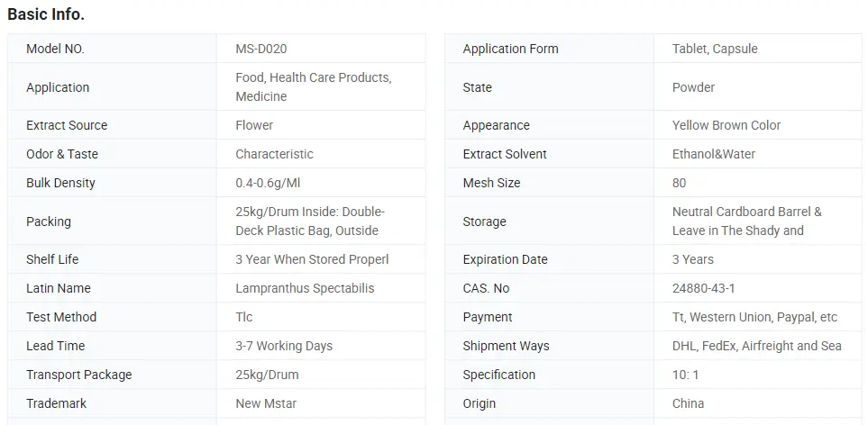This screenshot has width=868, height=425.
Task: Click the Basic Info. heading
Action: [x=46, y=14]
